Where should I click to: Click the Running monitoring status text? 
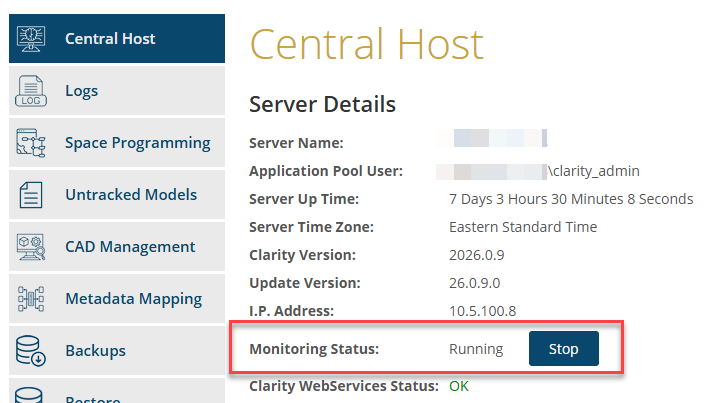point(476,349)
